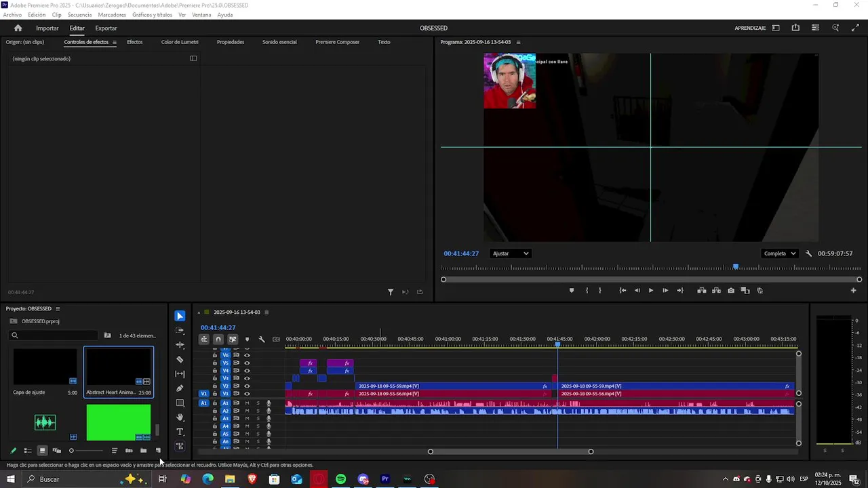Mark In point in Program monitor
Image resolution: width=868 pixels, height=488 pixels.
tap(587, 290)
